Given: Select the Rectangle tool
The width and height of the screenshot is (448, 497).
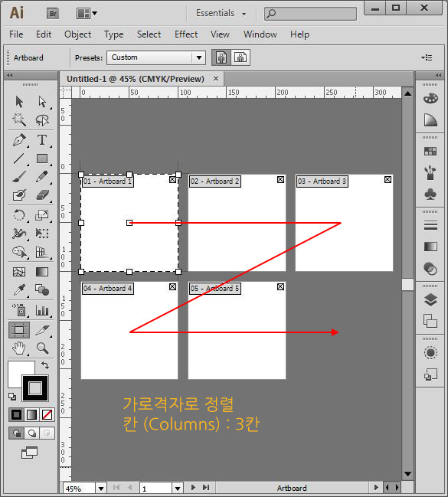Looking at the screenshot, I should (x=42, y=159).
